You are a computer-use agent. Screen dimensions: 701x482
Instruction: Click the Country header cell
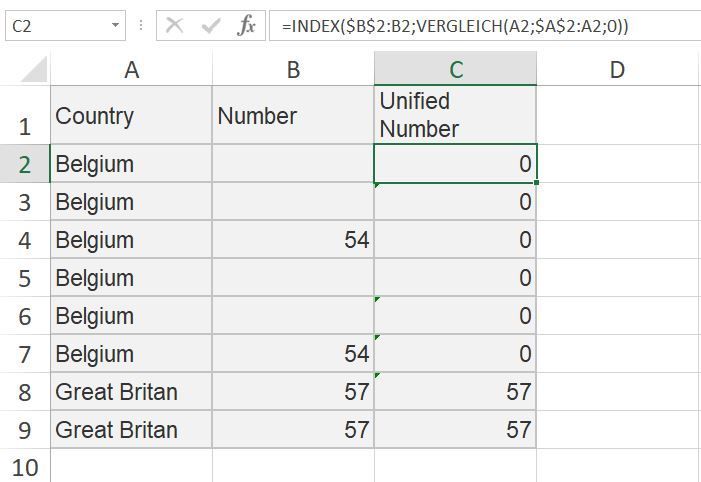click(131, 116)
